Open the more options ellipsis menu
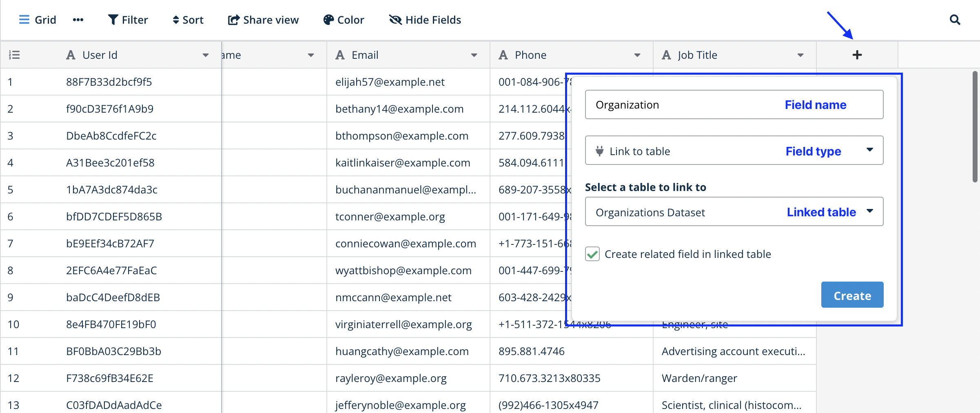The height and width of the screenshot is (413, 980). click(x=78, y=20)
